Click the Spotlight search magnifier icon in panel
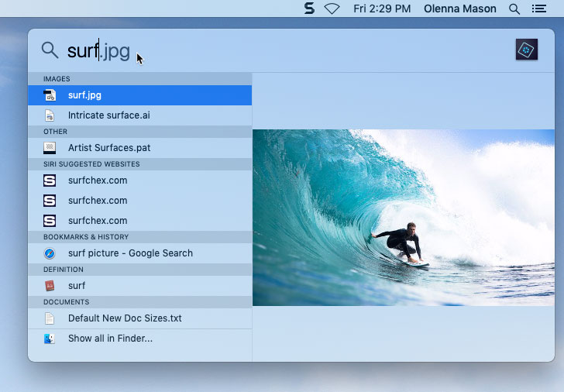Screen dimensions: 564x392 [50, 50]
